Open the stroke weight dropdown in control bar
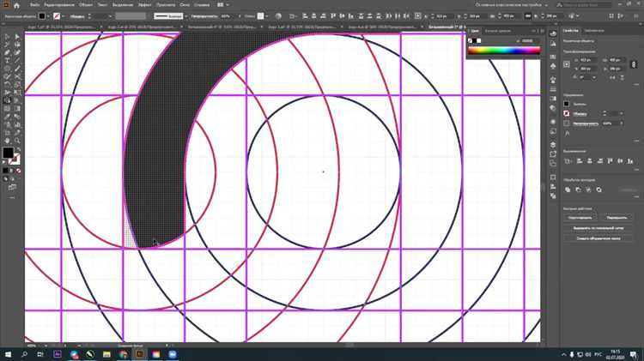Viewport: 644px width, 361px height. point(110,16)
